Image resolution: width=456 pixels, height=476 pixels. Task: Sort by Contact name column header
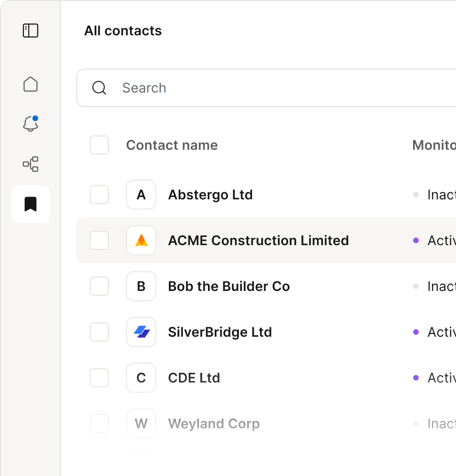click(172, 145)
